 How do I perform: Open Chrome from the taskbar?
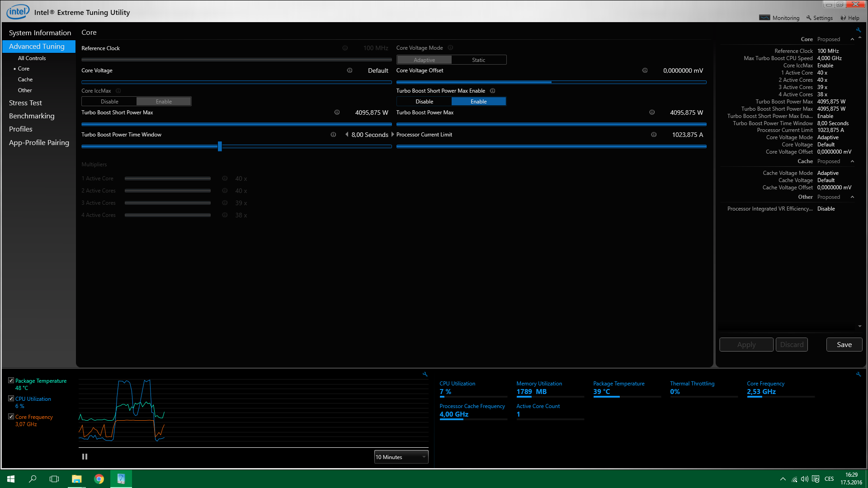pyautogui.click(x=99, y=479)
